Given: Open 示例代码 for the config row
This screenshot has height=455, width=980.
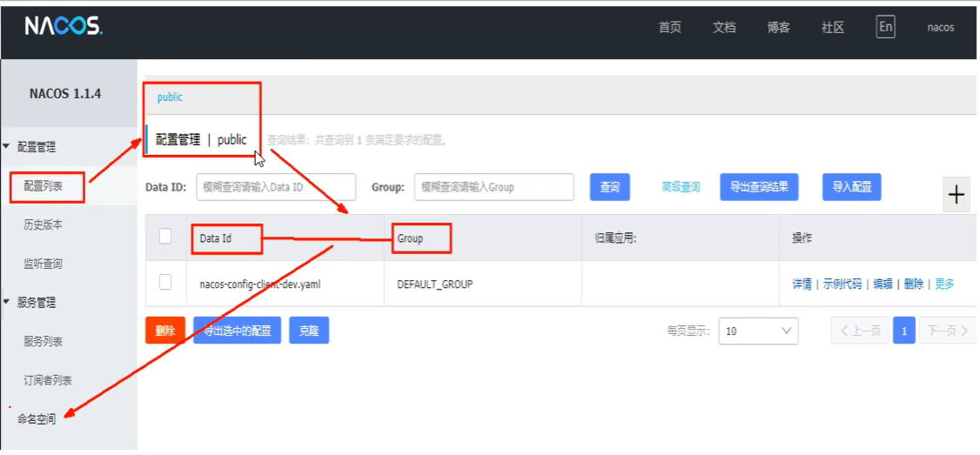Looking at the screenshot, I should (842, 284).
